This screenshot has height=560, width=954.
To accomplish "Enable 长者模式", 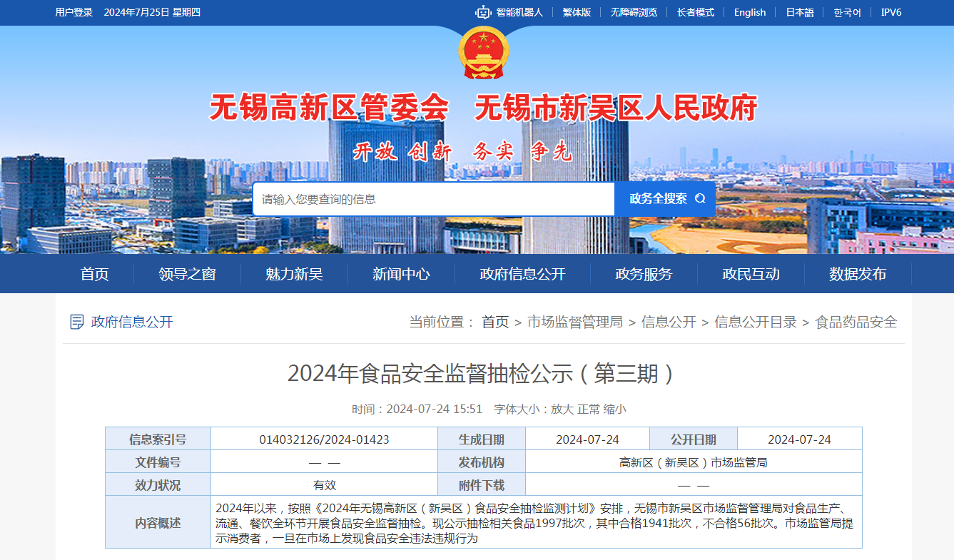I will pyautogui.click(x=696, y=12).
